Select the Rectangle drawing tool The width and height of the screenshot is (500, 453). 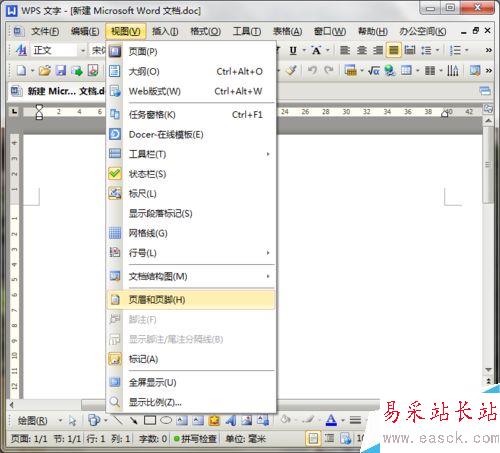pos(150,420)
